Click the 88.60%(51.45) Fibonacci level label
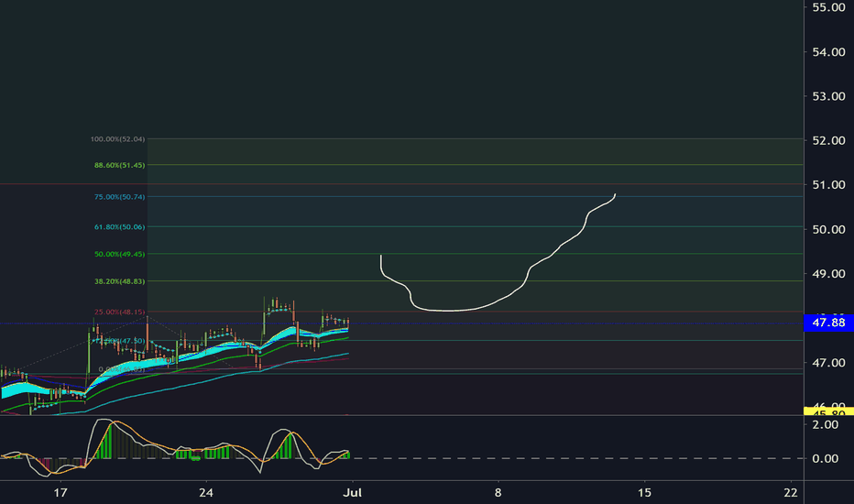The height and width of the screenshot is (504, 854). 120,165
